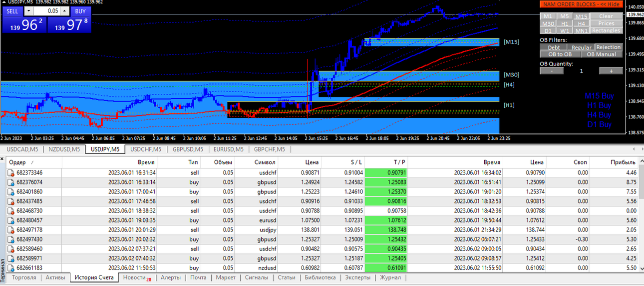Viewport: 644px width, 286px height.
Task: Close the terminal panel with the x icon
Action: point(3,159)
